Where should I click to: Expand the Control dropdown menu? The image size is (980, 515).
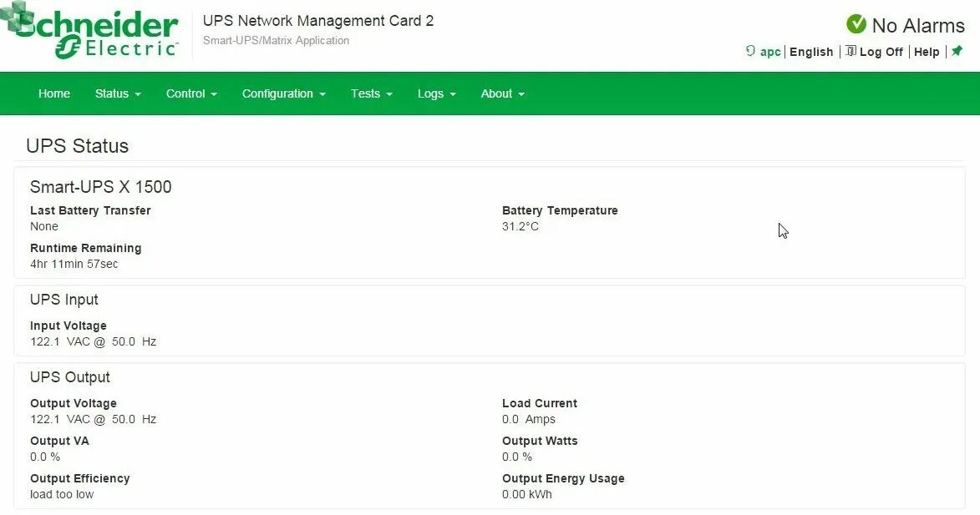click(191, 93)
